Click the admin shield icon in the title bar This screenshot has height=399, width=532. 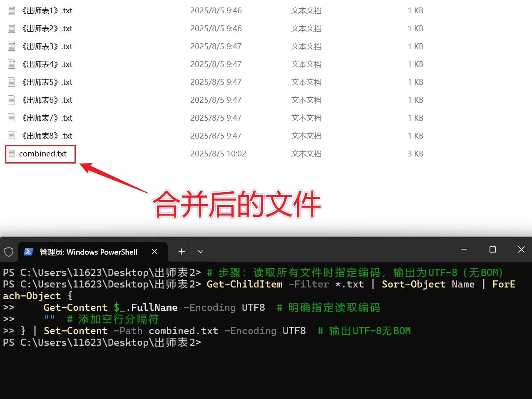9,251
